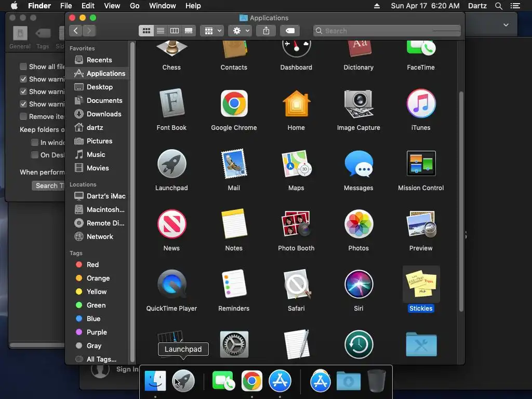Open the Chess app
The image size is (532, 399).
pos(171,48)
